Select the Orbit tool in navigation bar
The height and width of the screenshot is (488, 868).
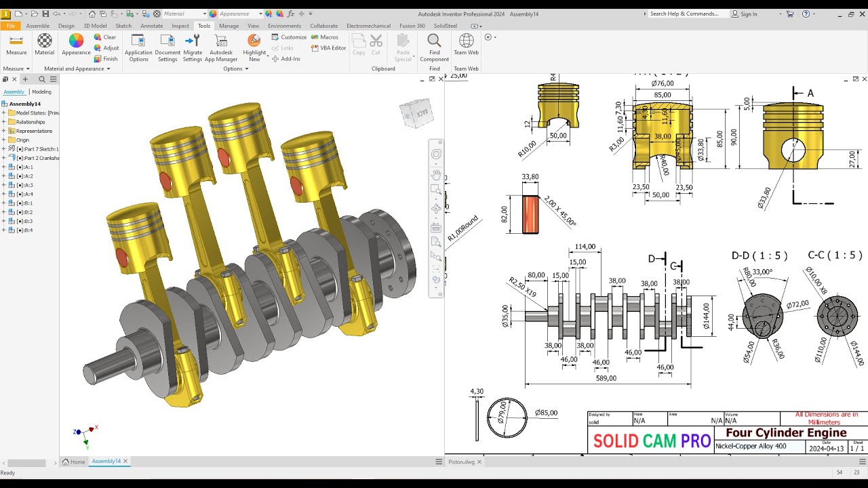point(436,209)
